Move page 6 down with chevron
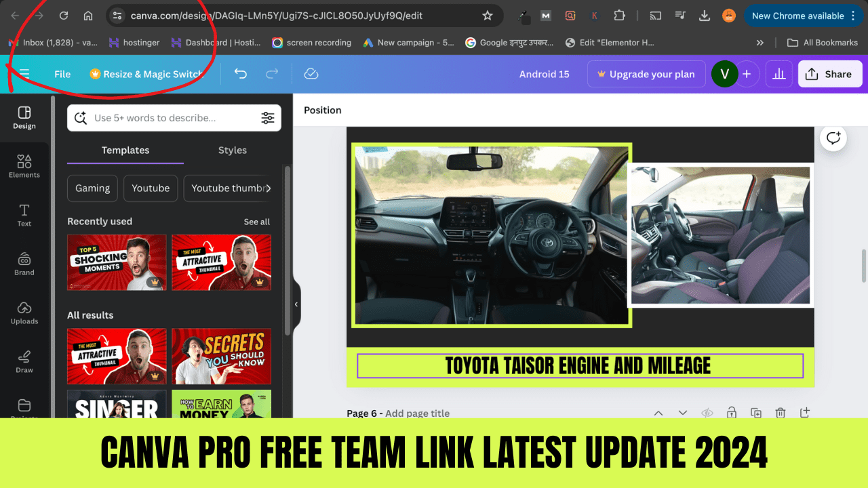 point(683,413)
